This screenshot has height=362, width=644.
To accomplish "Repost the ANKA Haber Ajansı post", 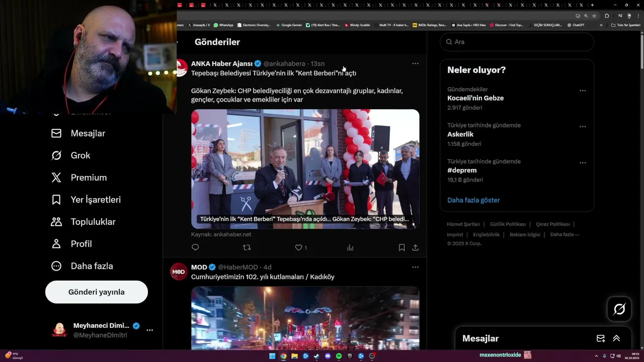I will (247, 247).
